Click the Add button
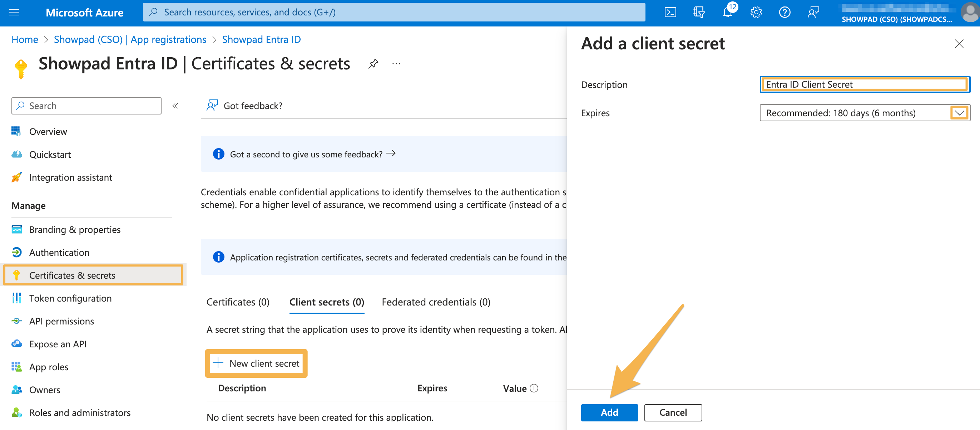 coord(609,412)
